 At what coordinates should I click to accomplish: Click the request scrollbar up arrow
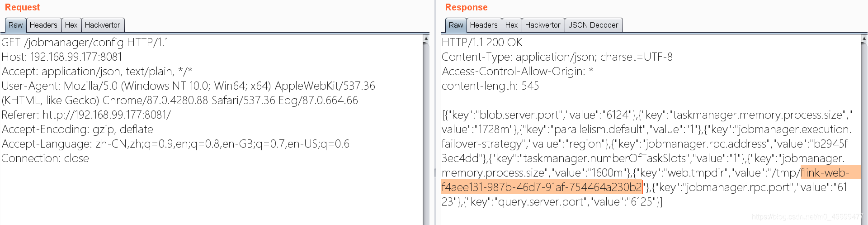coord(426,39)
